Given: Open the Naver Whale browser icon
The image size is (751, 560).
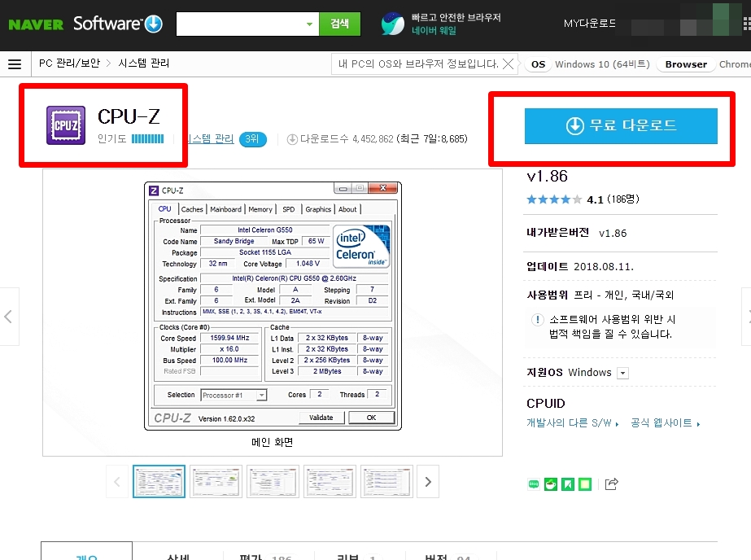Looking at the screenshot, I should pyautogui.click(x=393, y=24).
